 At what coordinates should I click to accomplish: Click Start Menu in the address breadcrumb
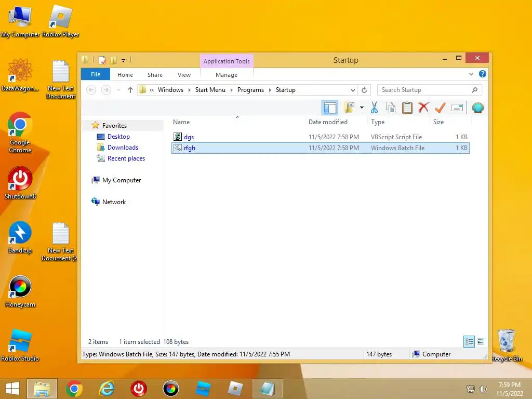[210, 90]
